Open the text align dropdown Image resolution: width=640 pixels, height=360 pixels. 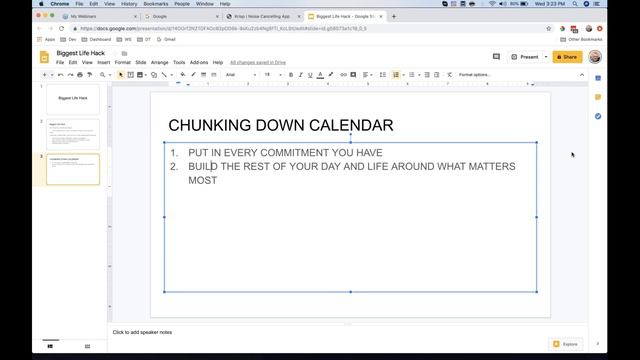[367, 75]
